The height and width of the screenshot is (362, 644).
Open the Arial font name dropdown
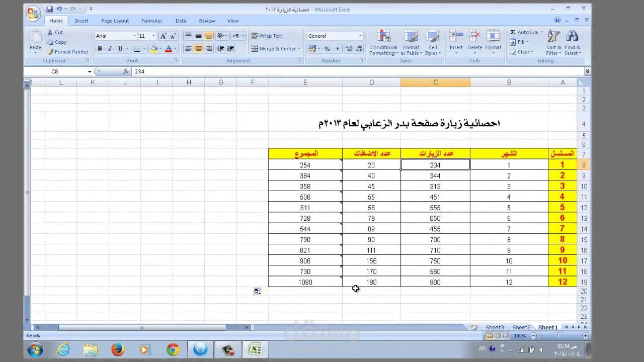134,36
